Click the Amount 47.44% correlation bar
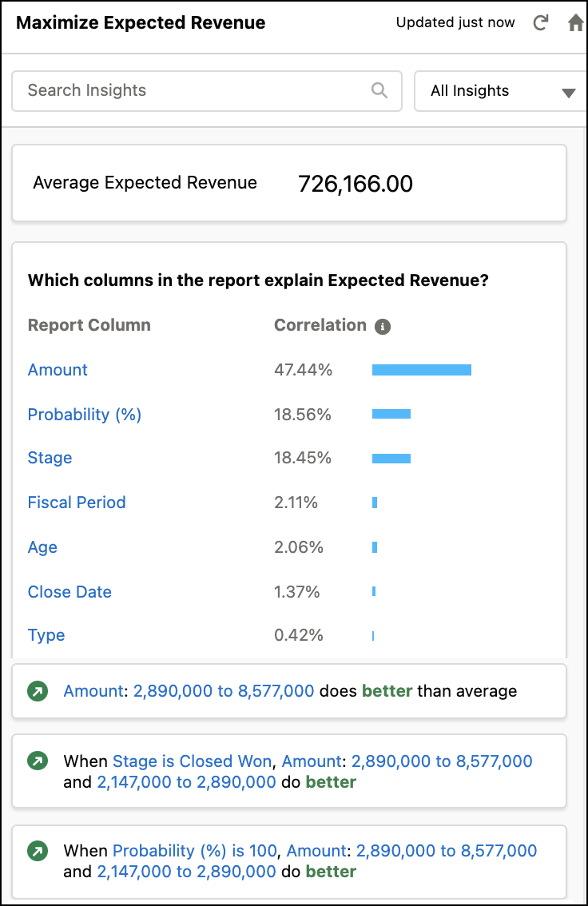Screen dimensions: 588x906 [x=422, y=370]
